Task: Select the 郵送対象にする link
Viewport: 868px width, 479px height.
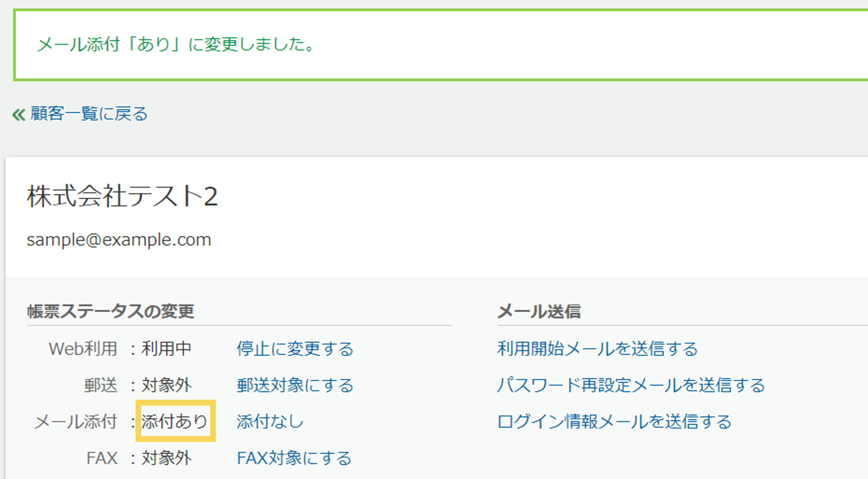Action: tap(295, 385)
